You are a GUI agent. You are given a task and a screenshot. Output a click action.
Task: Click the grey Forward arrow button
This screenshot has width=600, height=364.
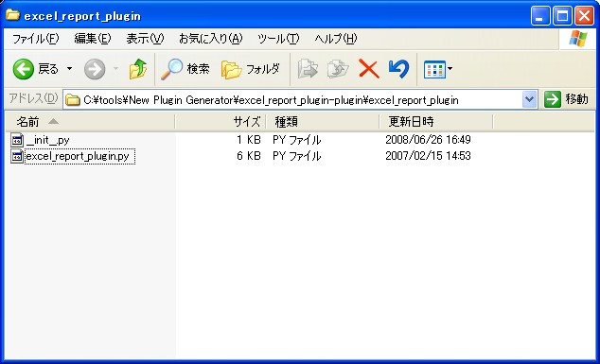[x=95, y=69]
